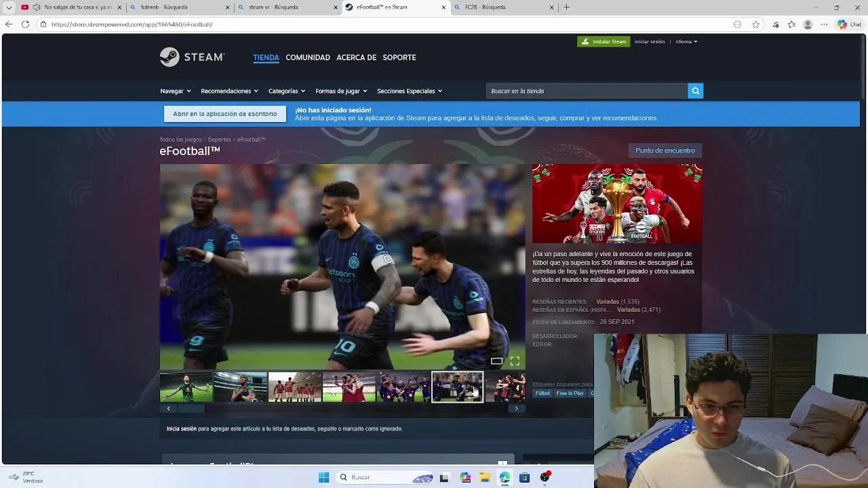Click the left arrow of thumbnail strip

[x=168, y=408]
